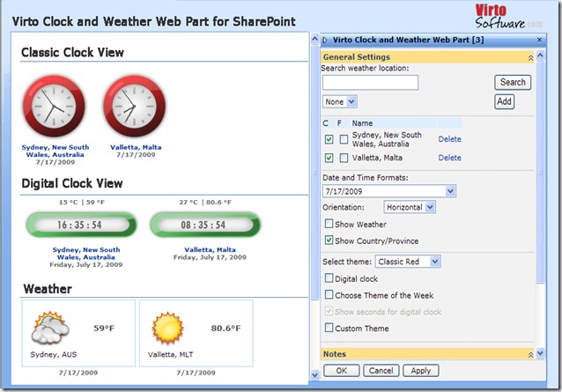
Task: Click the 27 °C | 80.6 °F reading
Action: tap(205, 202)
